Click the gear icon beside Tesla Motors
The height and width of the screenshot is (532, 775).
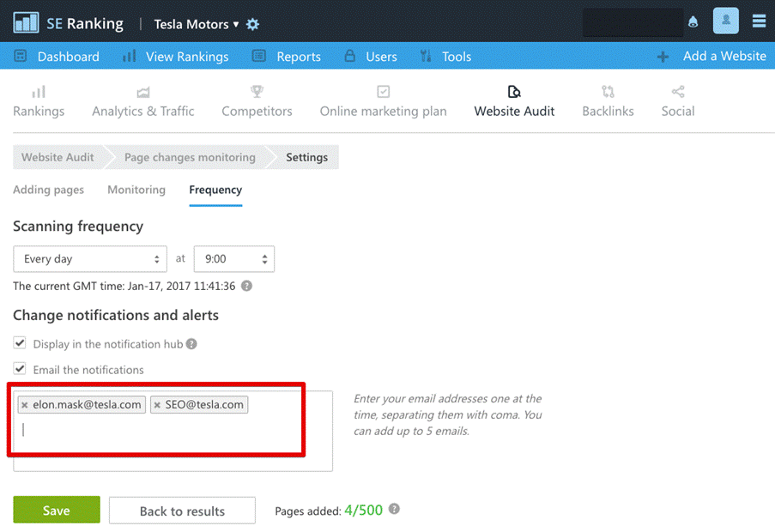252,24
